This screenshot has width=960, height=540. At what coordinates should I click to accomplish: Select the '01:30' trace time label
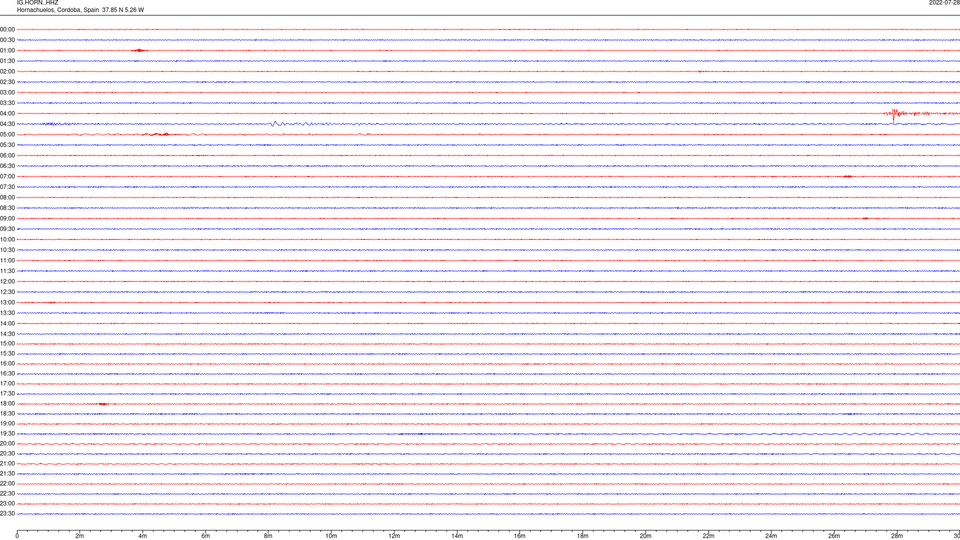click(7, 61)
